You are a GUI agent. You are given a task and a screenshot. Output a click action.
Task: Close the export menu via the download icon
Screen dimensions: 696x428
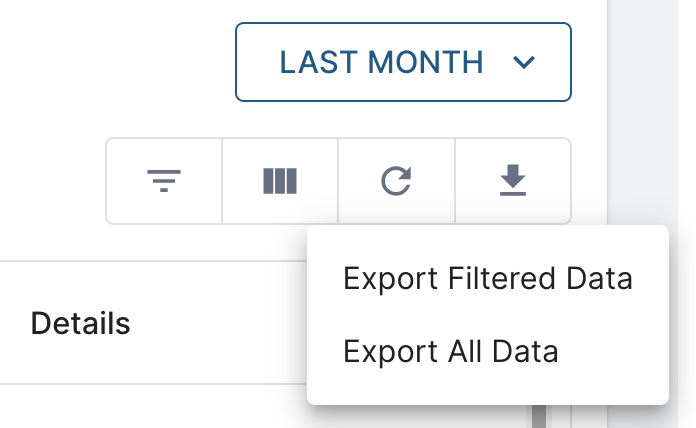(513, 181)
